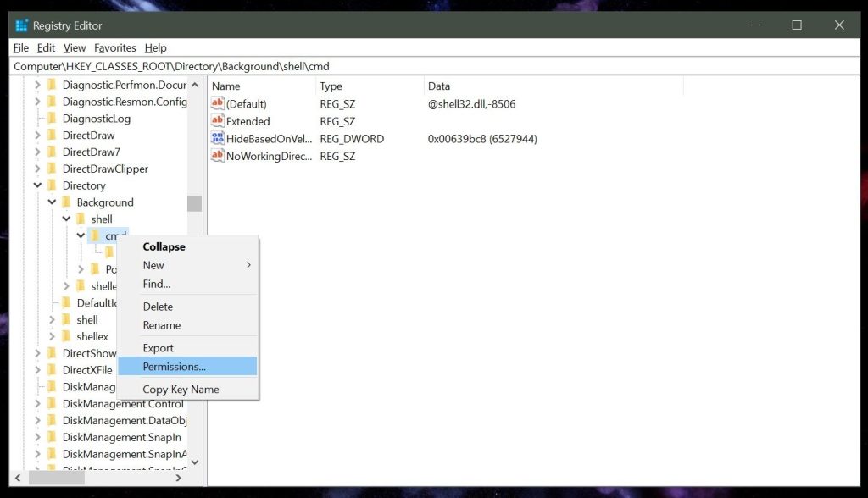This screenshot has height=498, width=868.
Task: Select Copy Key Name in context menu
Action: (x=187, y=390)
